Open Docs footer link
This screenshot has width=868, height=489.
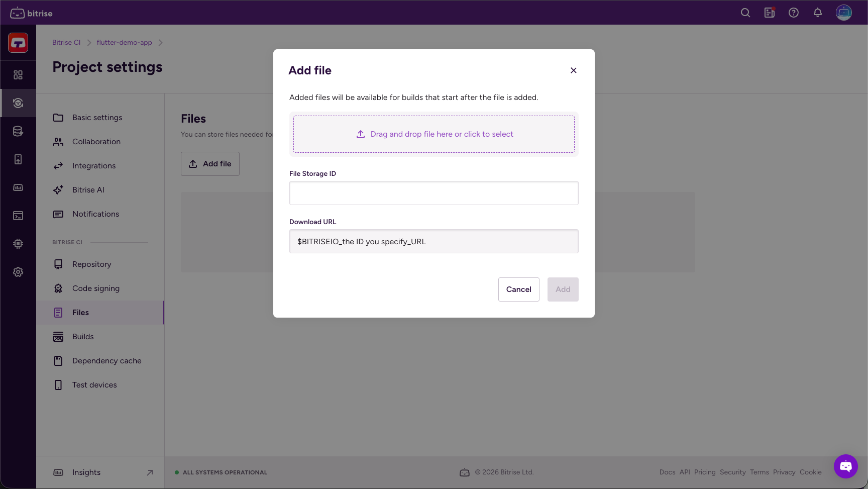(x=668, y=472)
